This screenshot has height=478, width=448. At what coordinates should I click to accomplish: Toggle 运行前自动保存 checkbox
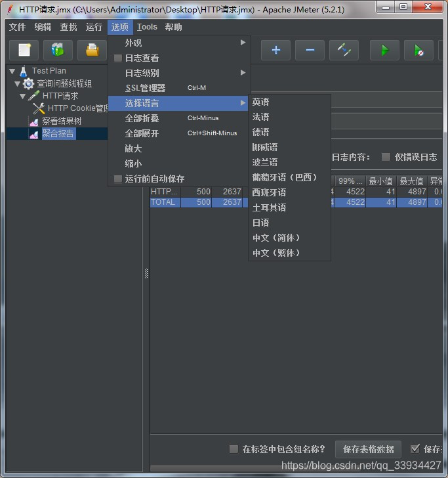tap(118, 179)
